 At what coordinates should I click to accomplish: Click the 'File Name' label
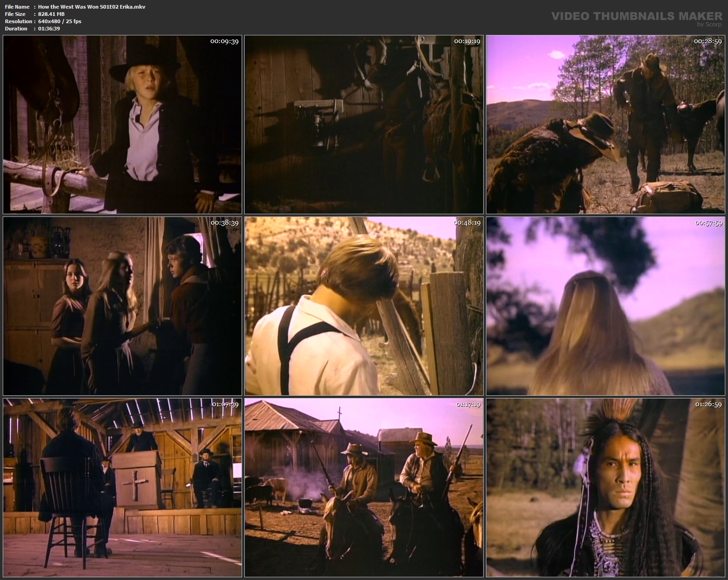coord(17,7)
